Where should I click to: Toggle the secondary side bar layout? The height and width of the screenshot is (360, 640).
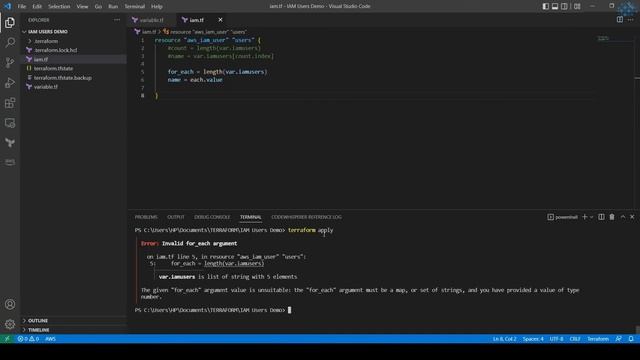click(564, 6)
